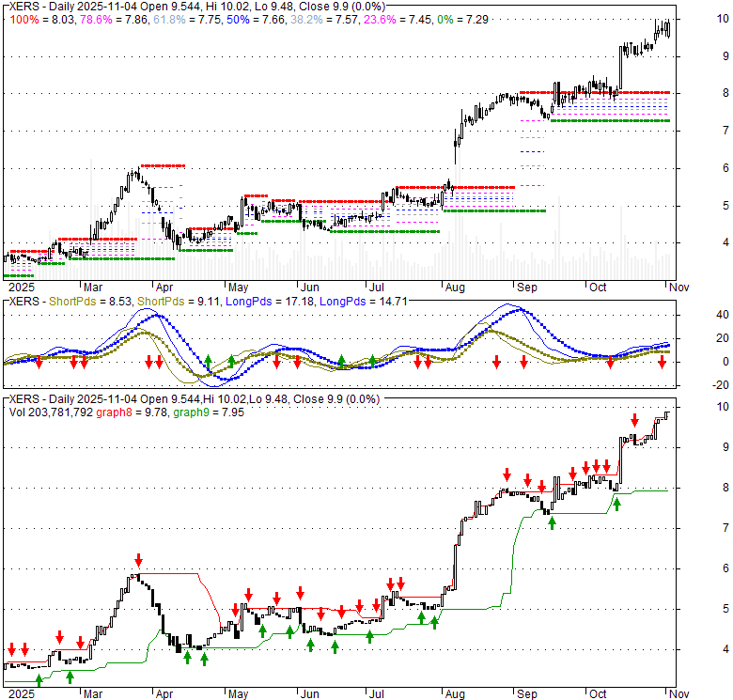
Task: Click the gray "61.8%" Fibonacci legend label
Action: 169,20
